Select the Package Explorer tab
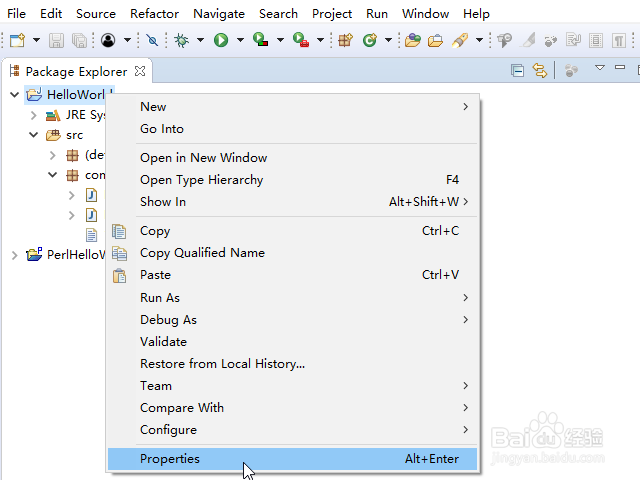The height and width of the screenshot is (480, 640). (76, 71)
